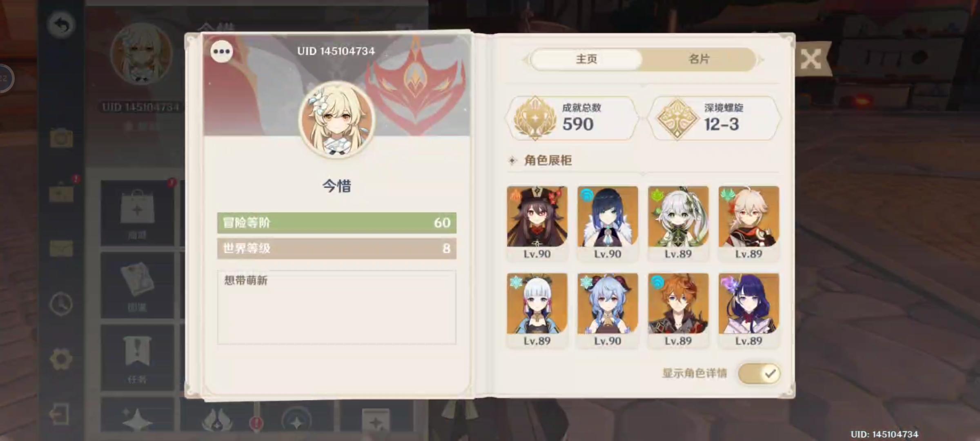The width and height of the screenshot is (980, 441).
Task: Select Raiden Shogun Lv.89 portrait
Action: (749, 310)
